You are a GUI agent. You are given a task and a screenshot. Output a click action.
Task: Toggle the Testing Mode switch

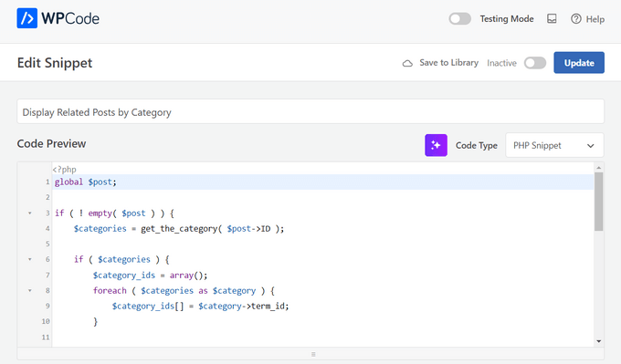tap(459, 18)
